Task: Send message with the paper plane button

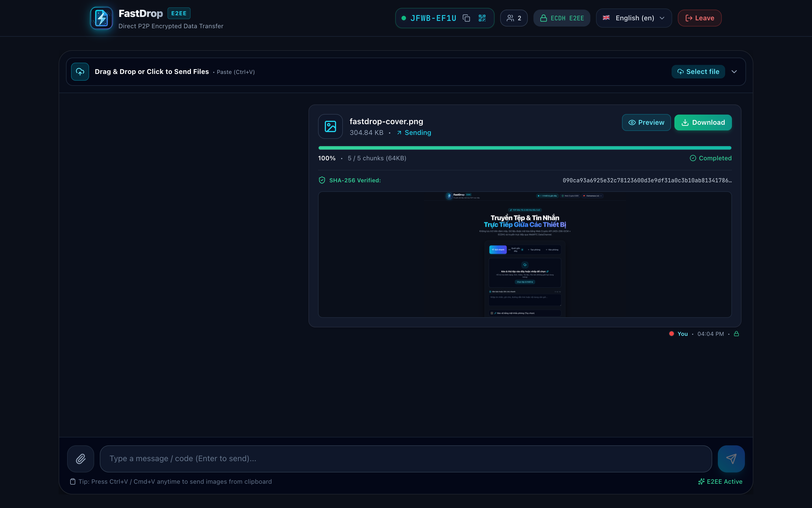Action: (x=731, y=459)
